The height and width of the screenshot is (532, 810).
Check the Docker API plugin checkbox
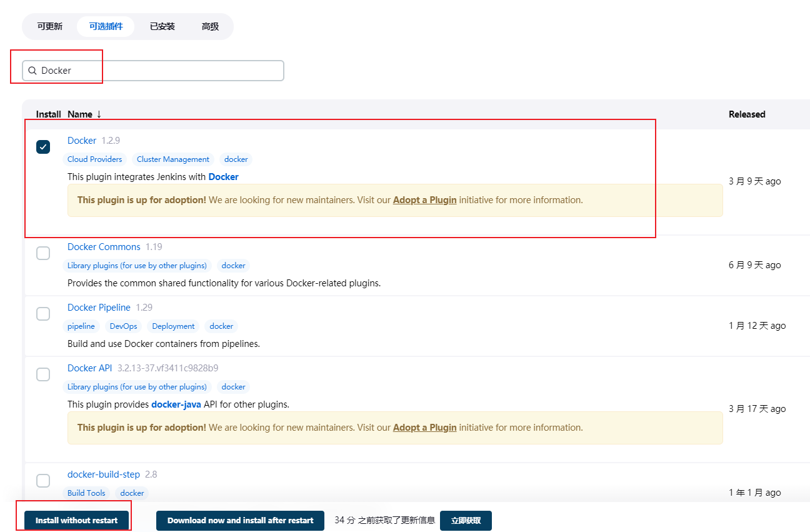(43, 374)
